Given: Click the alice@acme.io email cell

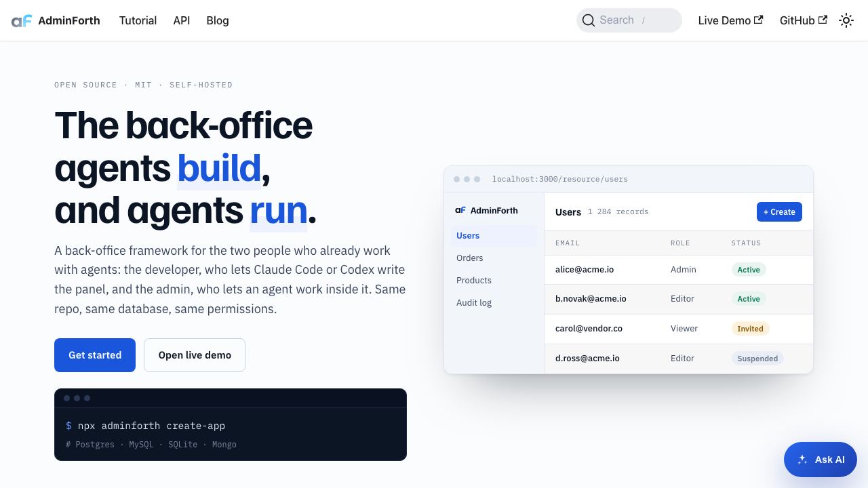Looking at the screenshot, I should click(585, 270).
